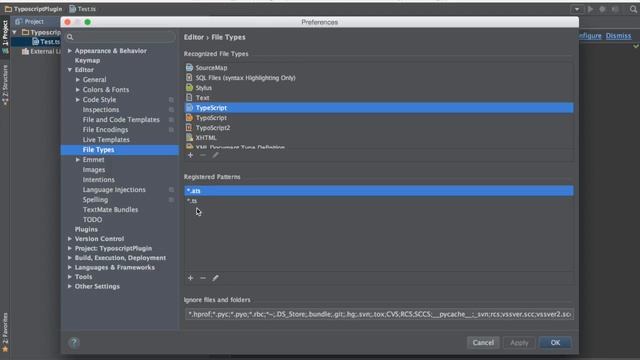Expand the Tools section
Viewport: 640px width, 360px height.
click(70, 277)
